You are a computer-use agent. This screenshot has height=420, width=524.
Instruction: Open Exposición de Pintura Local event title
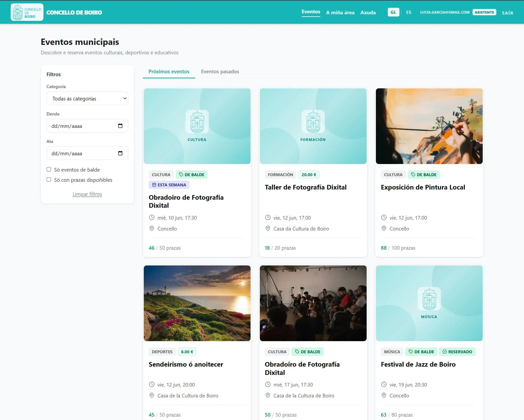click(423, 187)
